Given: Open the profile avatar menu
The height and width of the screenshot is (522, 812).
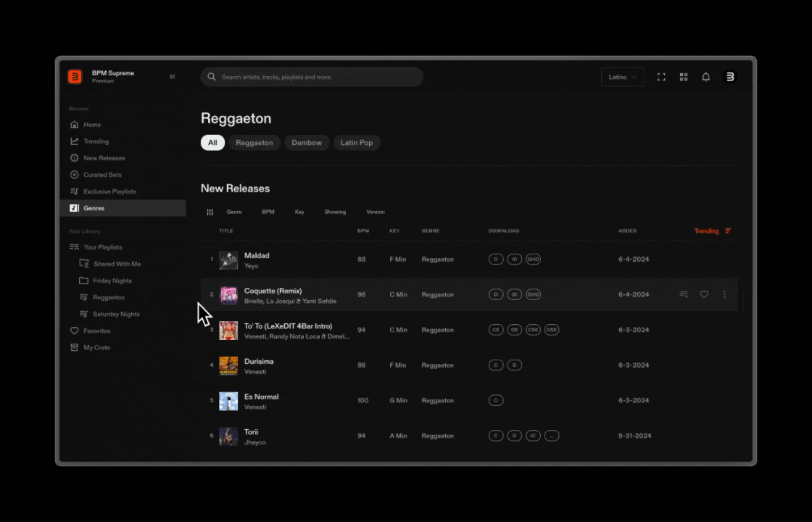Looking at the screenshot, I should point(729,77).
